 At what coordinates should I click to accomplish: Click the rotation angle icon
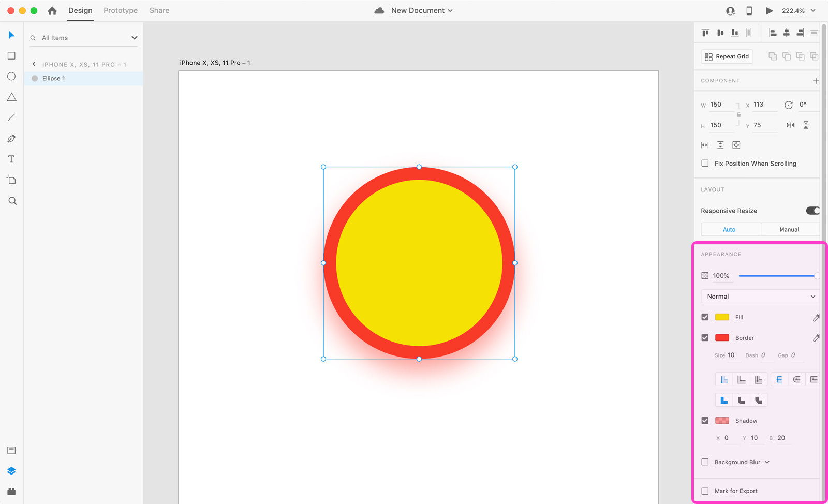coord(788,105)
